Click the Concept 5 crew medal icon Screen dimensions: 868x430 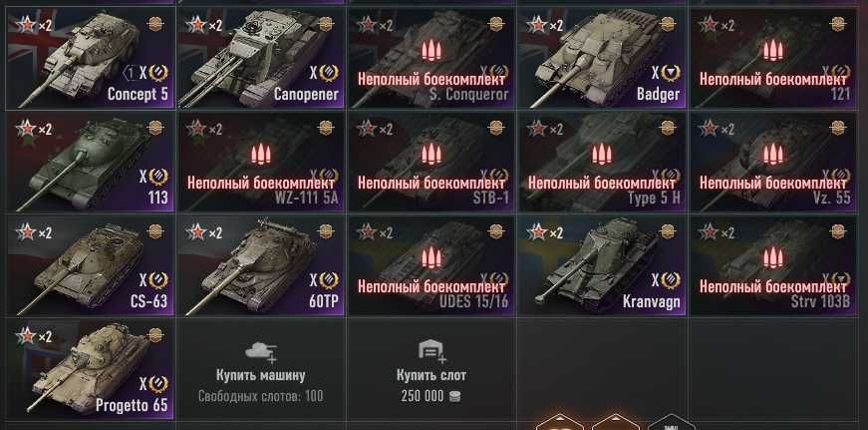155,24
